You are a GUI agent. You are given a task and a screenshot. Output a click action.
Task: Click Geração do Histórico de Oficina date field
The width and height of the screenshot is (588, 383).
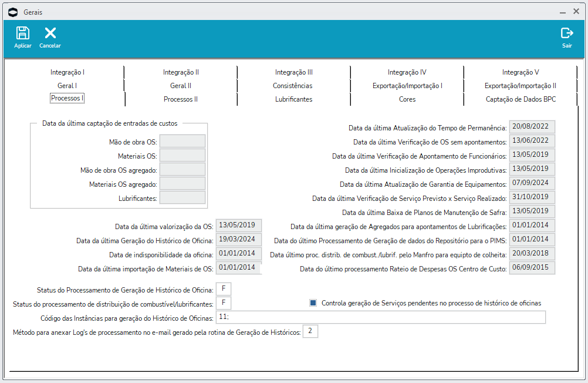click(x=239, y=240)
